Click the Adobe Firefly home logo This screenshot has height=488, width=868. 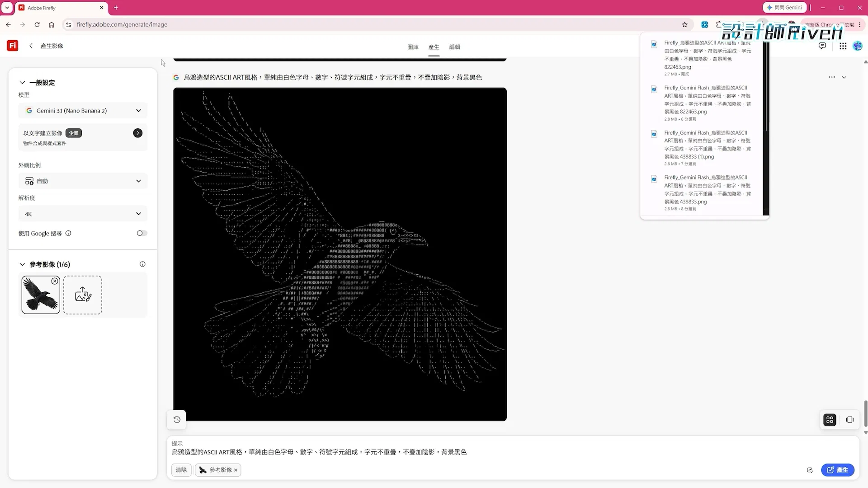(x=13, y=46)
